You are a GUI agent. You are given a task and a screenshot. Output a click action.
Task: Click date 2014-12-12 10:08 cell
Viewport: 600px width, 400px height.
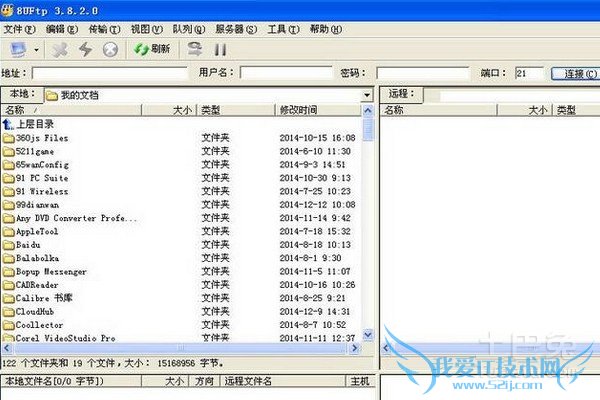[x=318, y=205]
